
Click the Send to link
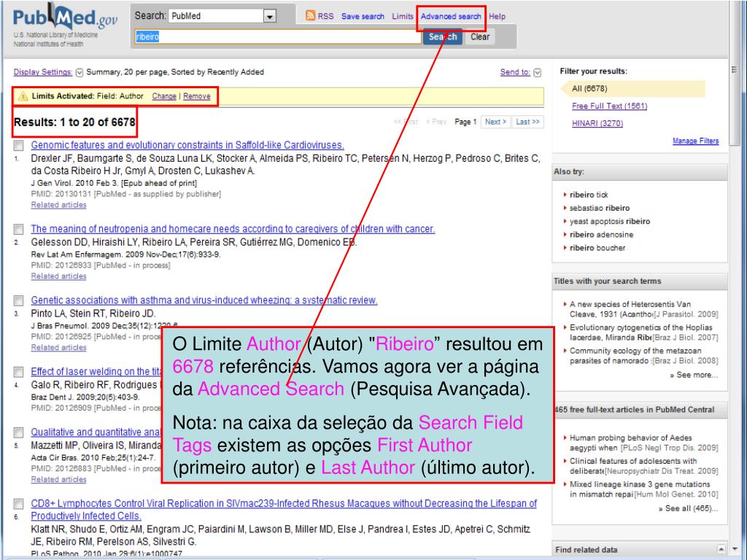pos(515,72)
